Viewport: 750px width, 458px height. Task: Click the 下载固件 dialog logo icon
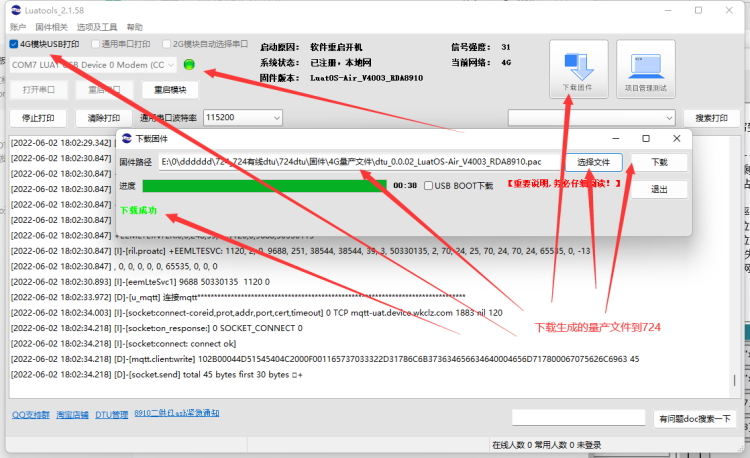127,138
